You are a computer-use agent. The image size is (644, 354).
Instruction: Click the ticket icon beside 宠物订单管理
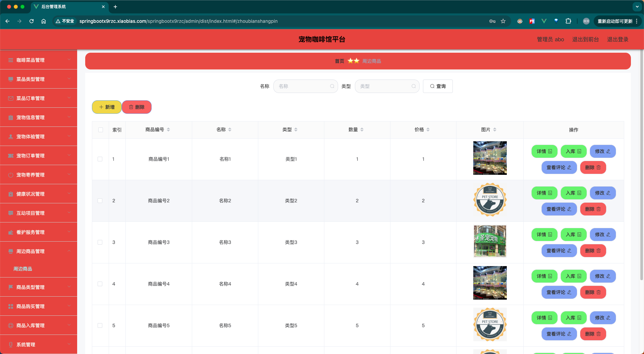coord(11,156)
